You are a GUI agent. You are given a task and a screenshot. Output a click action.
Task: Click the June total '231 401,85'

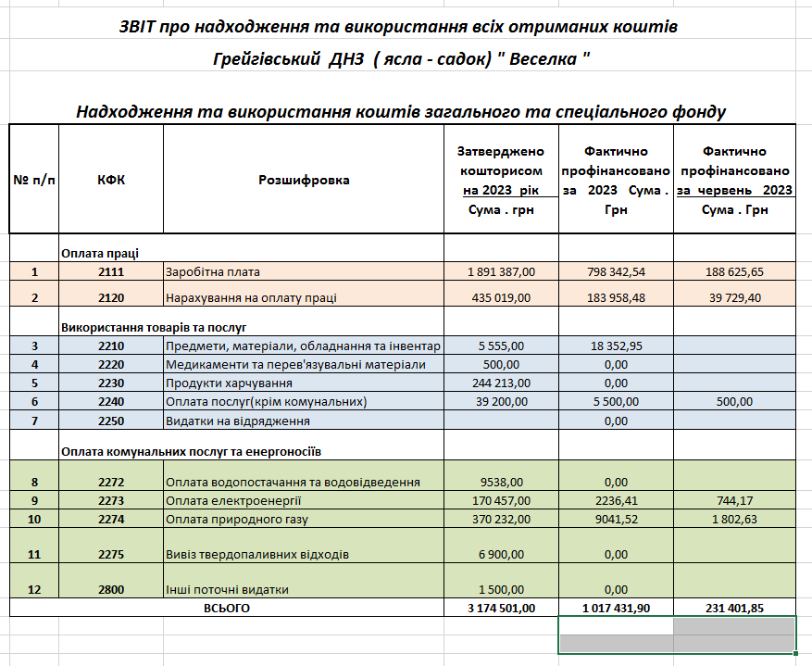pyautogui.click(x=734, y=608)
